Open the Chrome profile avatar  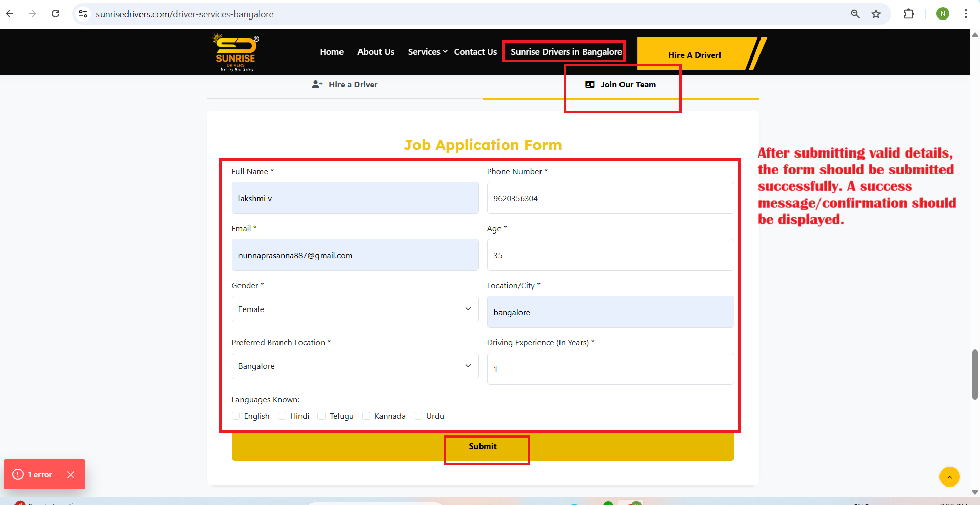[x=942, y=14]
